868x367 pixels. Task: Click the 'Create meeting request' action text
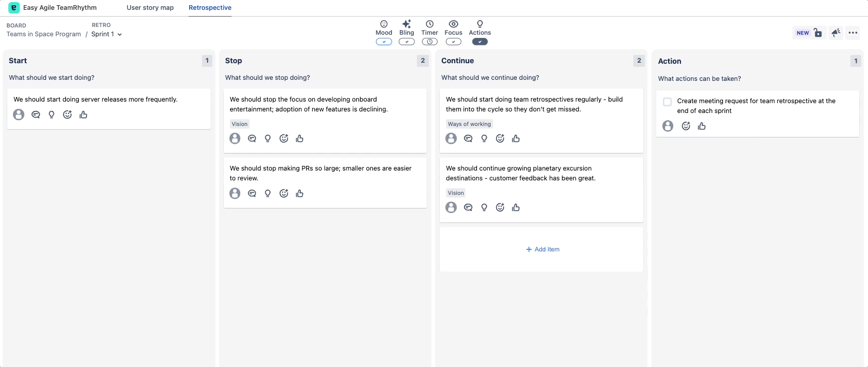pyautogui.click(x=756, y=106)
